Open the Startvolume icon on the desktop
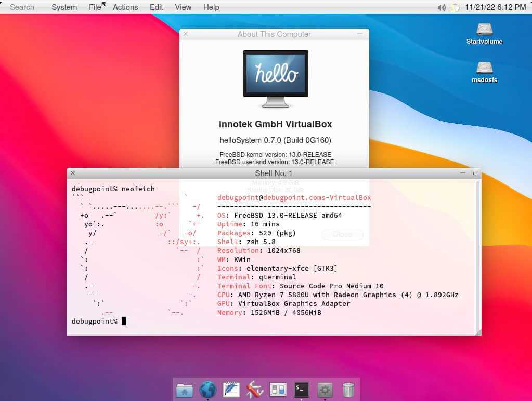Image resolution: width=532 pixels, height=401 pixels. point(484,30)
